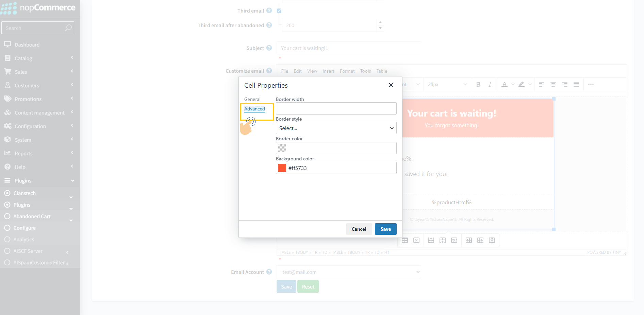The image size is (644, 315).
Task: Open the more options ellipsis in editor toolbar
Action: 591,84
